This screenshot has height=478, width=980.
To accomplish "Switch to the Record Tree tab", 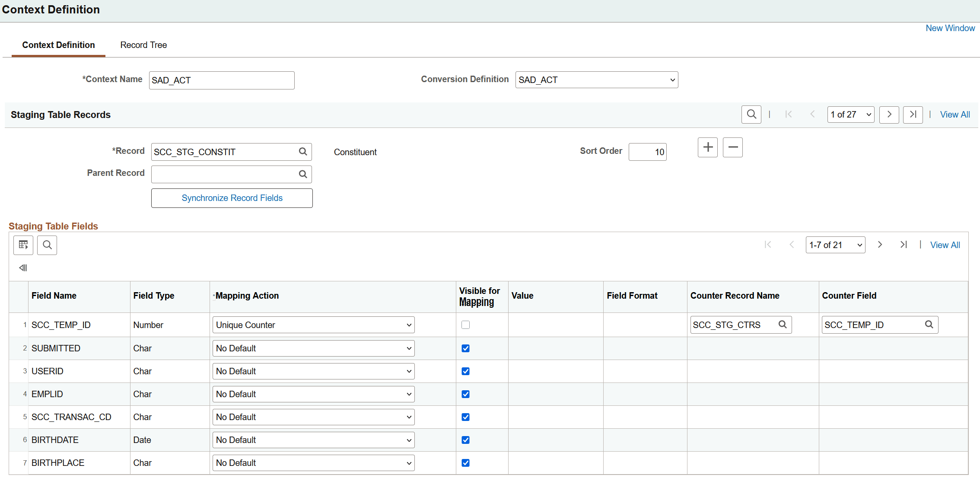I will pyautogui.click(x=143, y=45).
